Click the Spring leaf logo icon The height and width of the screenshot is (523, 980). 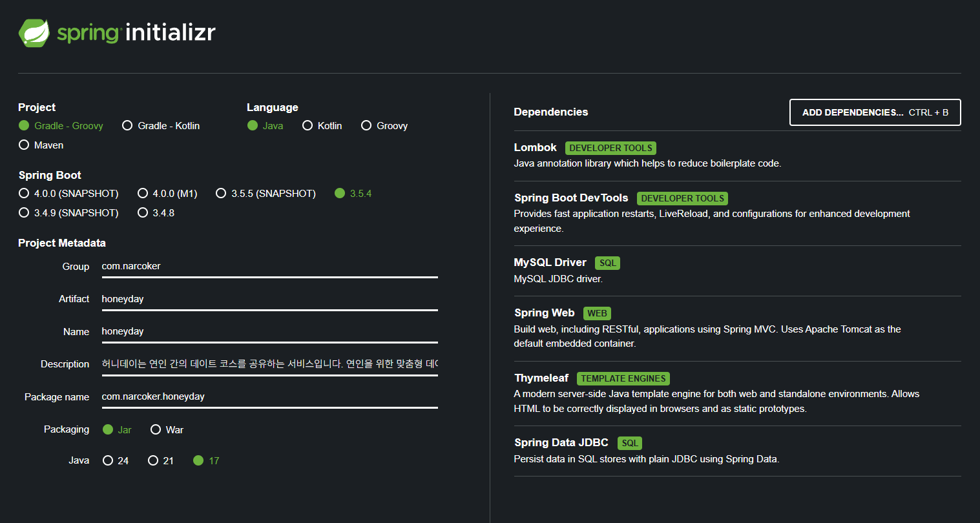point(34,33)
